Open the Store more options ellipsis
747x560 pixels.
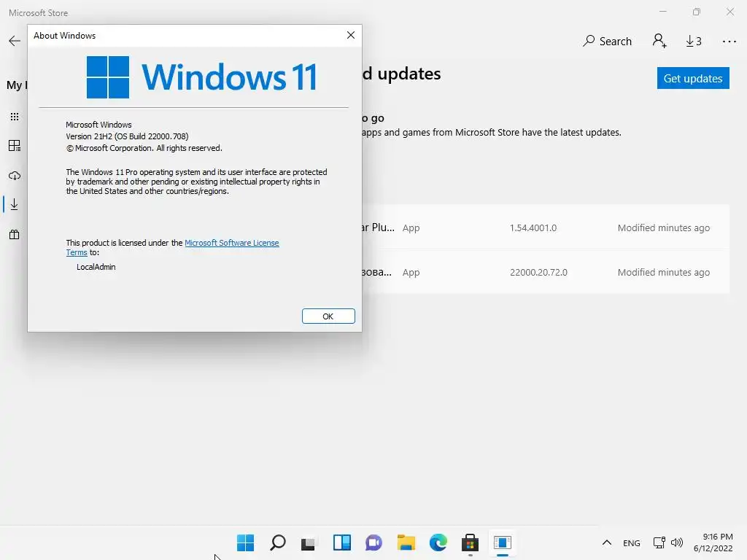729,42
